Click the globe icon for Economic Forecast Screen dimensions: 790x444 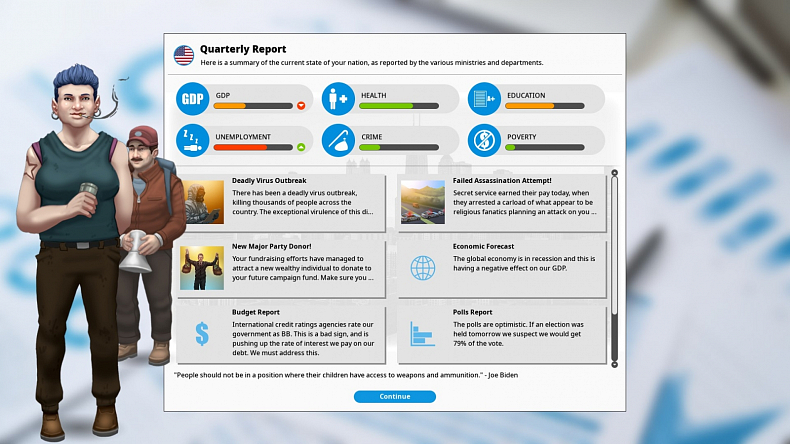pyautogui.click(x=423, y=268)
